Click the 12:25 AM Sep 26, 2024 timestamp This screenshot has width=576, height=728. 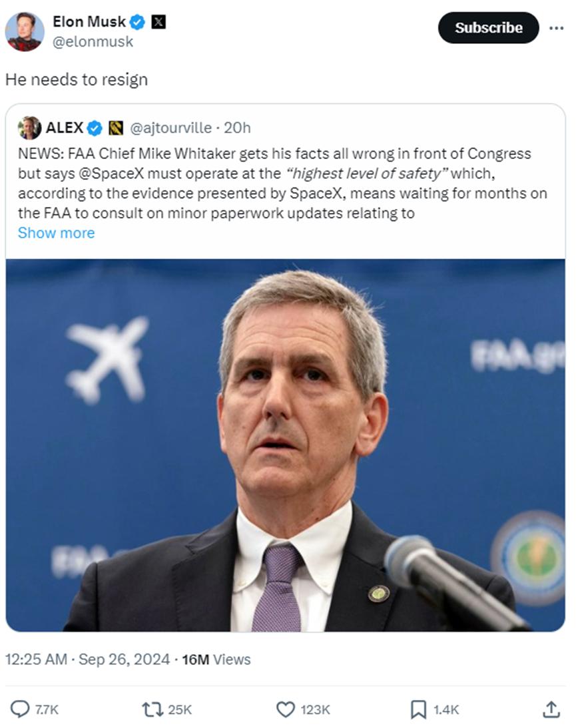(x=87, y=659)
